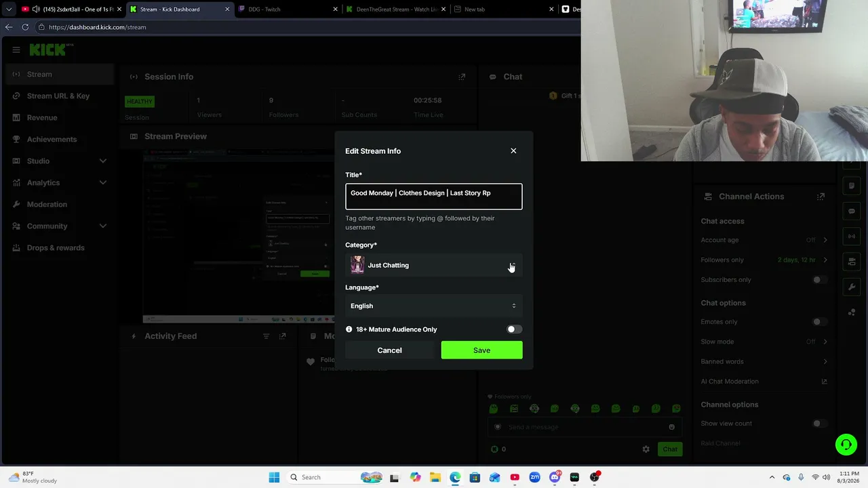Open Discord from the taskbar

[555, 477]
